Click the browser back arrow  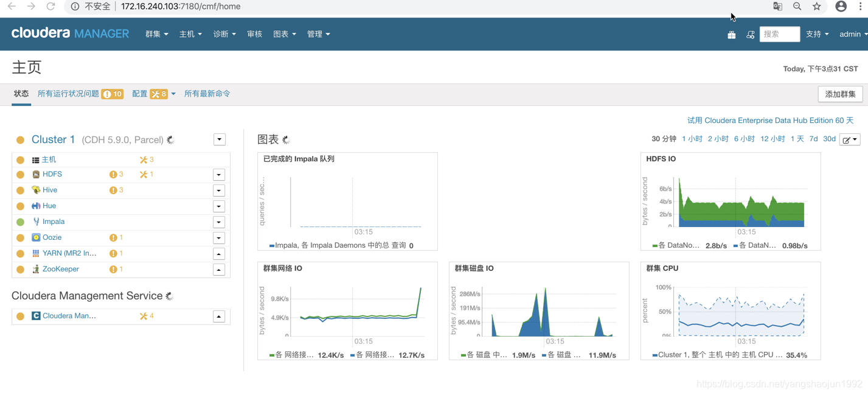(x=12, y=6)
